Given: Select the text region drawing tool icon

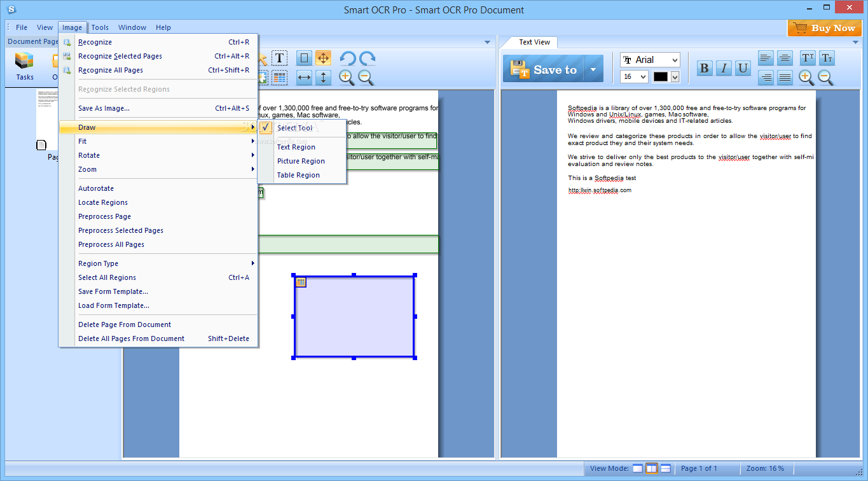Looking at the screenshot, I should pyautogui.click(x=280, y=59).
